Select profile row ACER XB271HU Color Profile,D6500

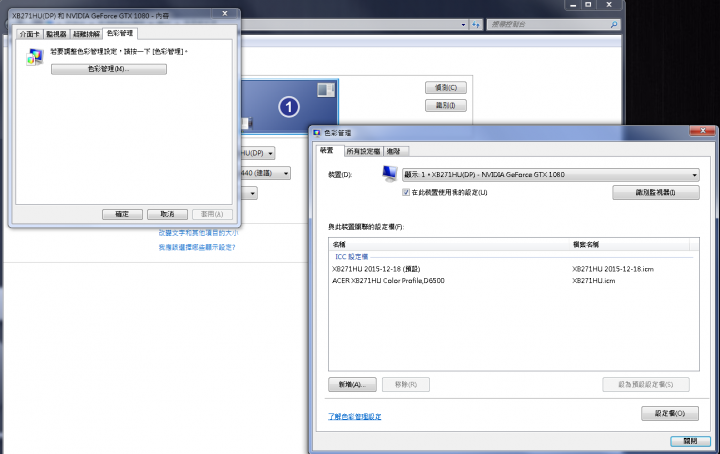513,280
